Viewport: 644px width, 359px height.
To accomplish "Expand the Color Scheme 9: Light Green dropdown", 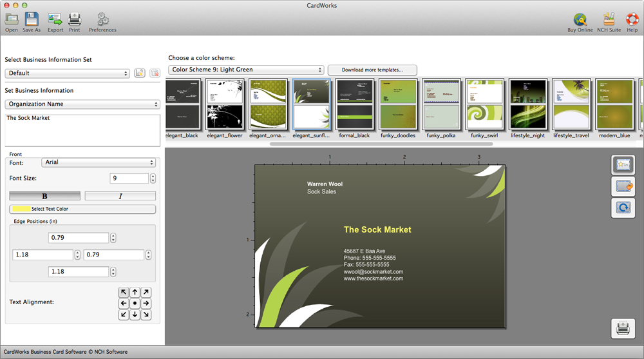I will 246,70.
